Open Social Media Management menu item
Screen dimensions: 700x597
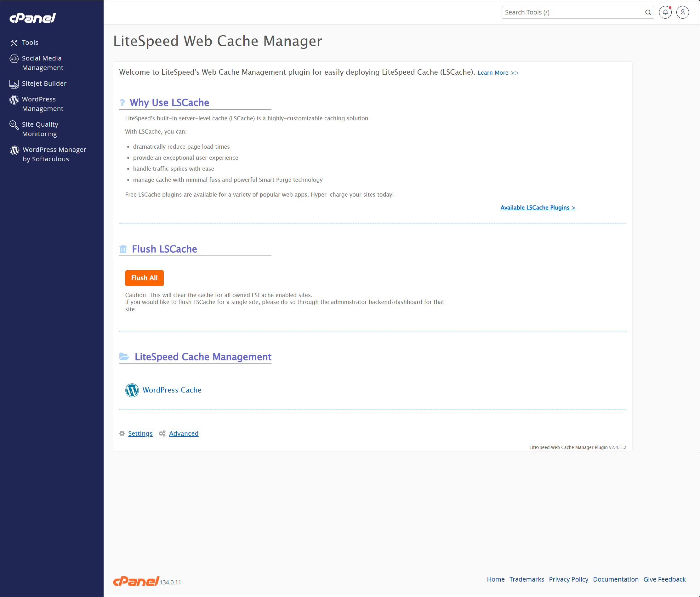pyautogui.click(x=42, y=63)
